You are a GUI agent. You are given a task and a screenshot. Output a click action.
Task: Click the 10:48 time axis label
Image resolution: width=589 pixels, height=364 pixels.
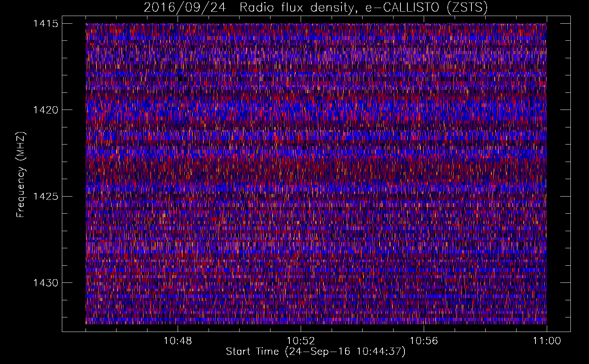(178, 341)
